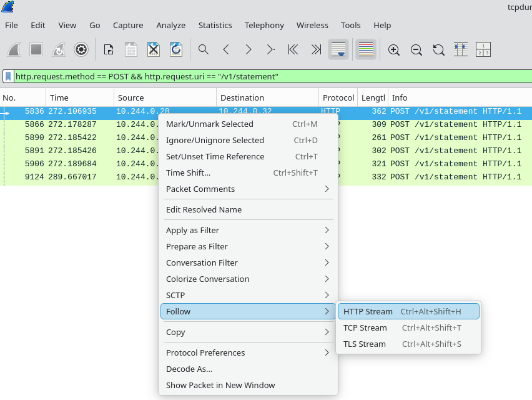Click the zoom in icon
532x400 pixels.
tap(393, 49)
